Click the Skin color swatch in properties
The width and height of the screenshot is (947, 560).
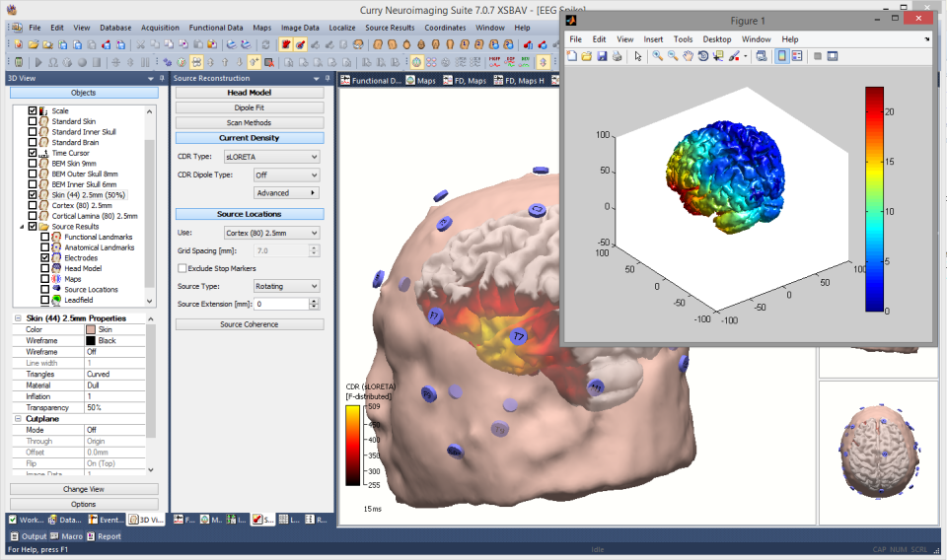tap(91, 329)
